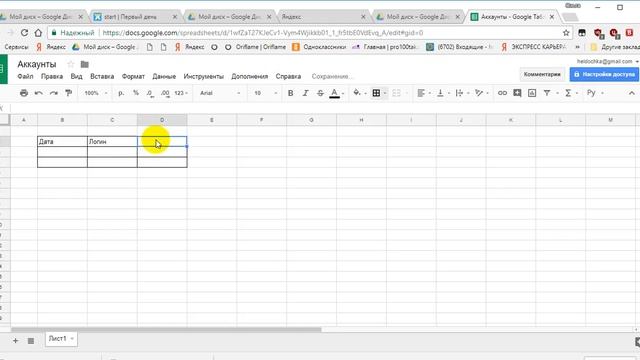This screenshot has width=640, height=360.
Task: Open the Лист1 sheet tab menu arrow
Action: point(72,338)
